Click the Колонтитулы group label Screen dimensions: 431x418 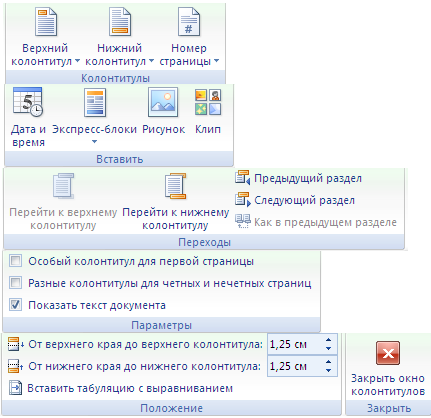[x=115, y=78]
